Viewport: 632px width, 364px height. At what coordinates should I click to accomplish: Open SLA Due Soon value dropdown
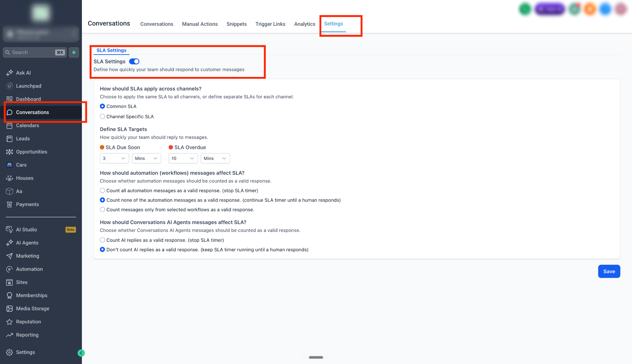(114, 158)
